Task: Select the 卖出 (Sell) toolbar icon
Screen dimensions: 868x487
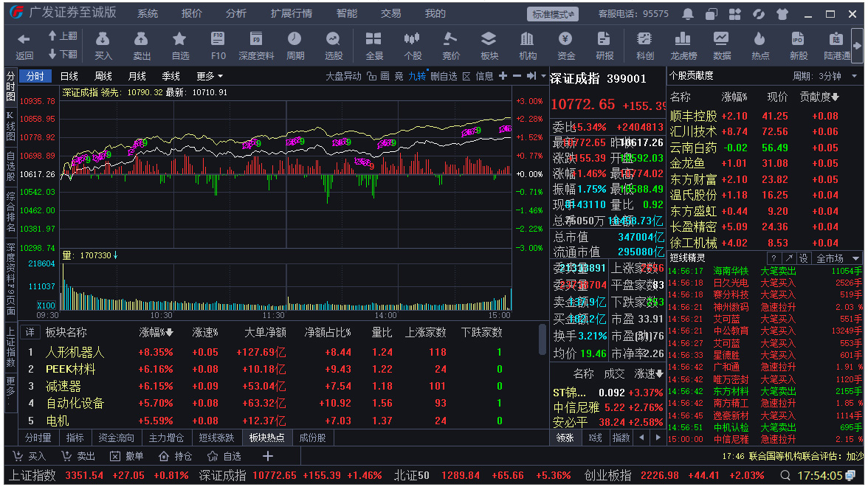Action: 141,44
